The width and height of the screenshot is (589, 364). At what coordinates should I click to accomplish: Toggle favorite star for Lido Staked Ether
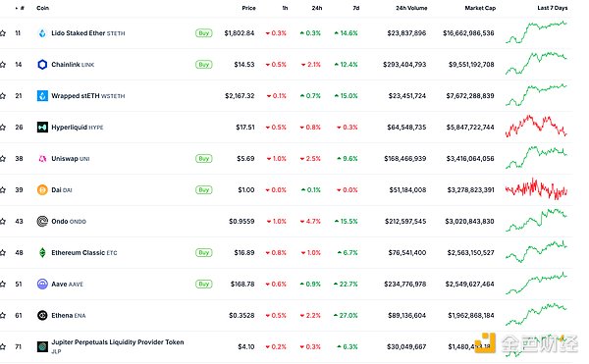[x=3, y=33]
